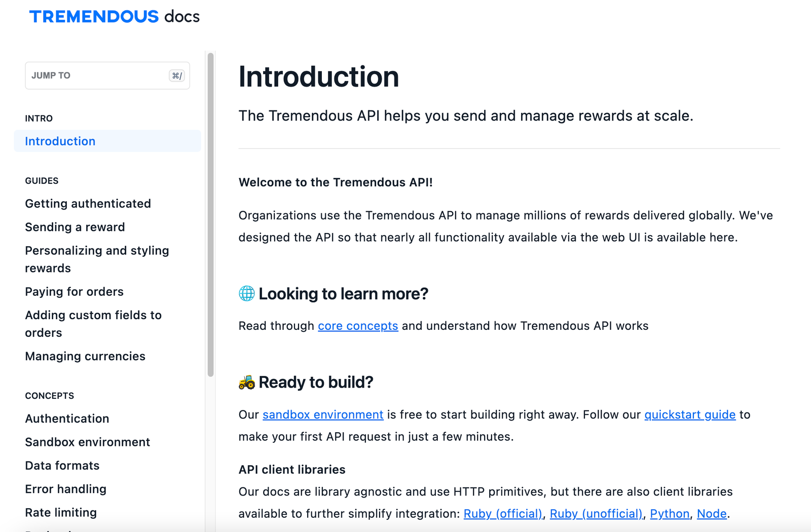Open the Rate limiting concept page
The width and height of the screenshot is (811, 532).
pos(61,512)
